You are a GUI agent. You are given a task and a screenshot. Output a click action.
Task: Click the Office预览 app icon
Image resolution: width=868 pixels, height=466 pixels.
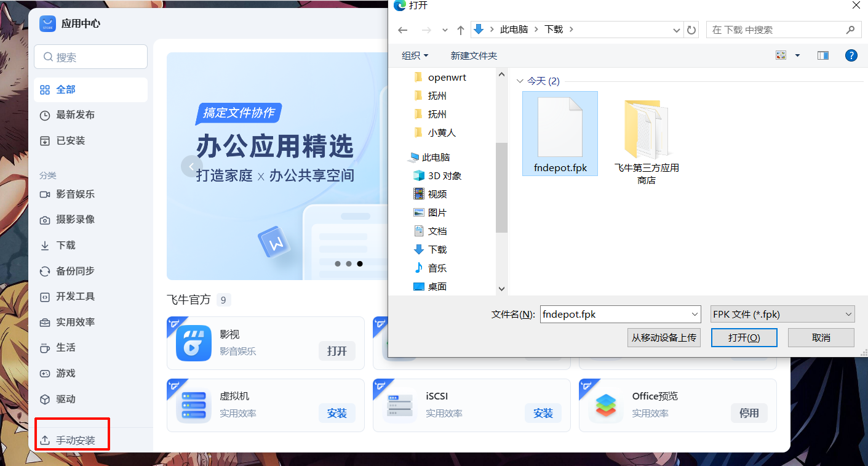coord(606,405)
